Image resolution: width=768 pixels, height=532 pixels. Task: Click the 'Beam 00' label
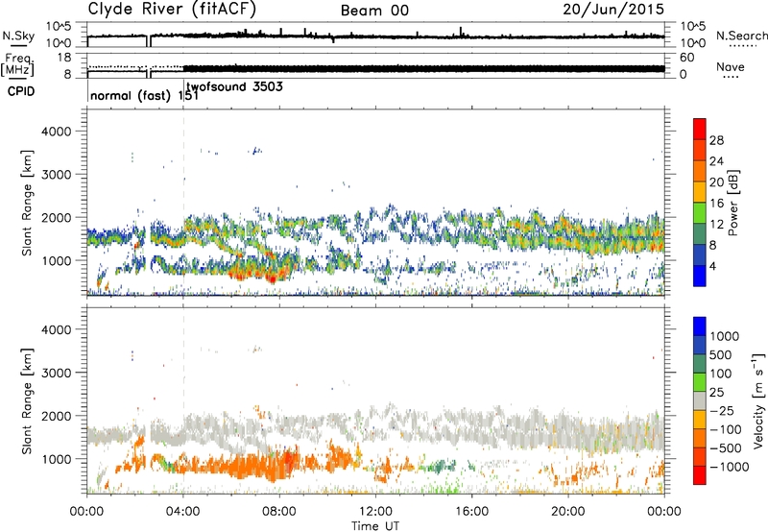[374, 11]
